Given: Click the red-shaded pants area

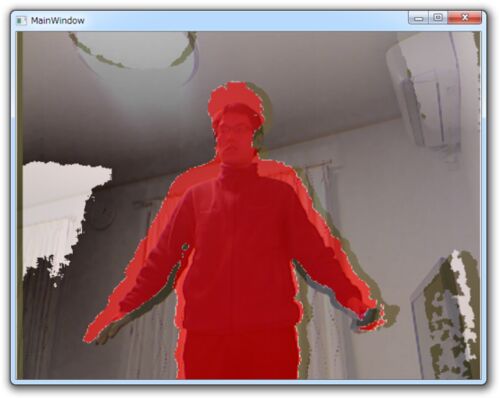Looking at the screenshot, I should point(240,353).
